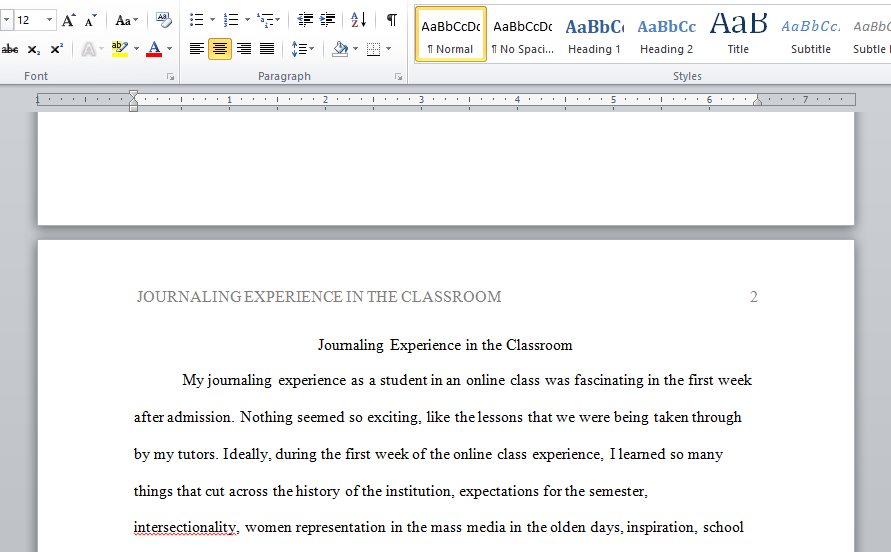Click the centered title 'Journaling Experience in the Classroom'

point(445,345)
